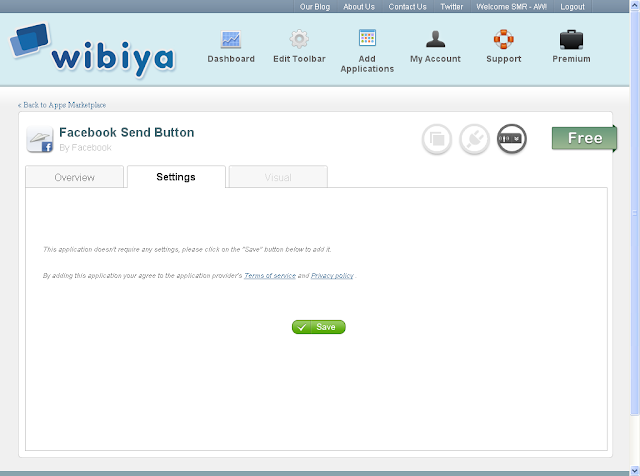This screenshot has height=476, width=640.
Task: Open the Dashboard chart icon
Action: [231, 40]
